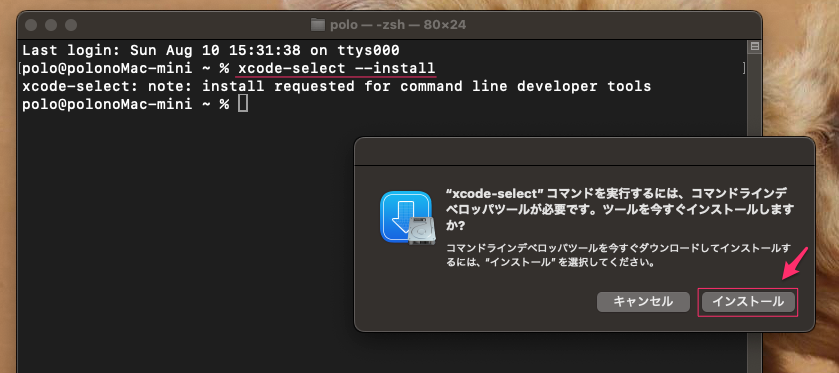This screenshot has height=373, width=839.
Task: Click the right bracket mark ending the command line
Action: click(x=744, y=68)
